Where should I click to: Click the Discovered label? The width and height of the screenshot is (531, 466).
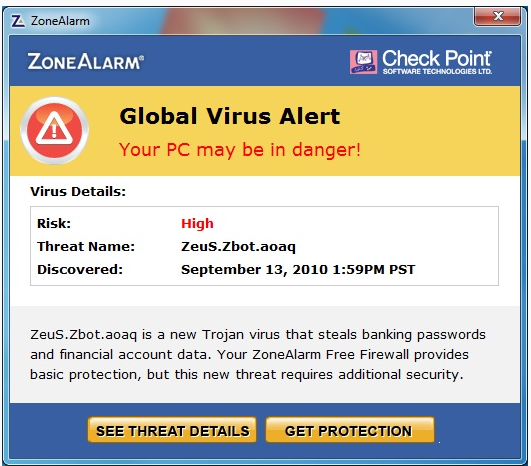coord(80,270)
